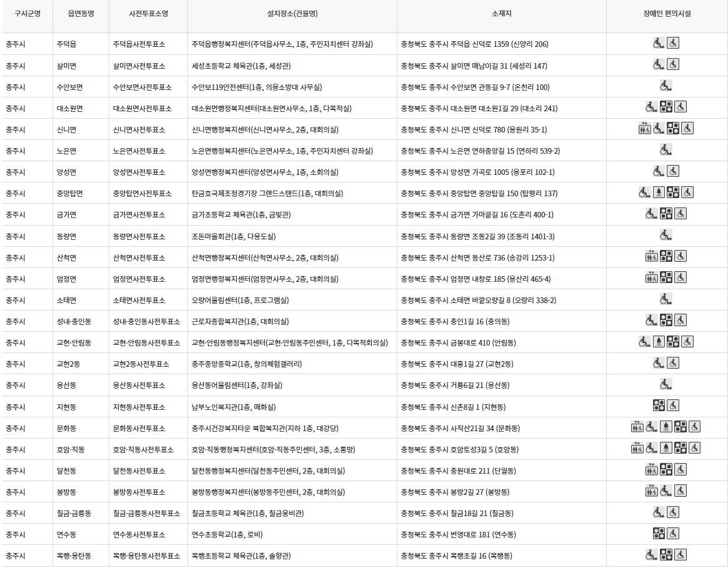Click the braille block icon in the 대소원면 row
The height and width of the screenshot is (568, 728).
(x=666, y=107)
